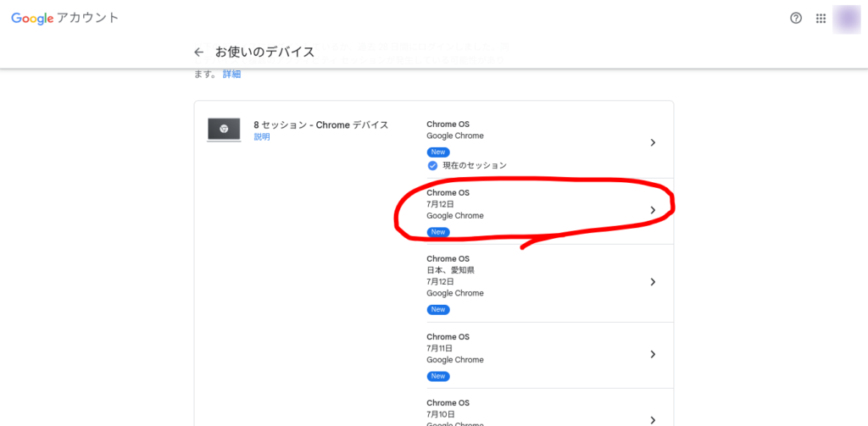Image resolution: width=868 pixels, height=426 pixels.
Task: Click the New badge on 愛知県 session
Action: pyautogui.click(x=438, y=310)
